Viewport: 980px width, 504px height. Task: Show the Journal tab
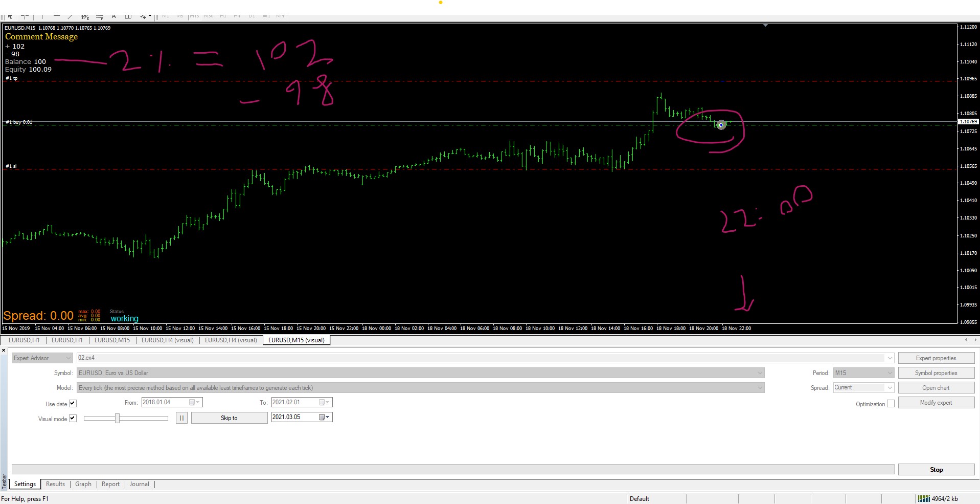coord(140,484)
